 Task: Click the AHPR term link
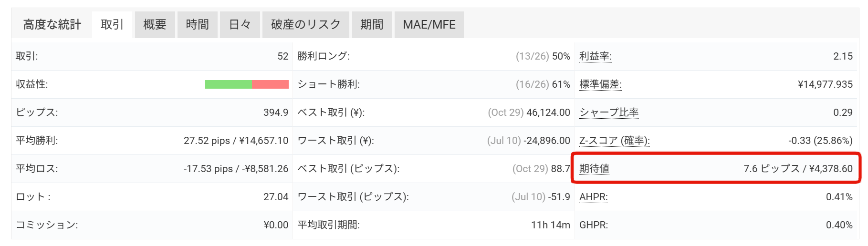pos(593,197)
